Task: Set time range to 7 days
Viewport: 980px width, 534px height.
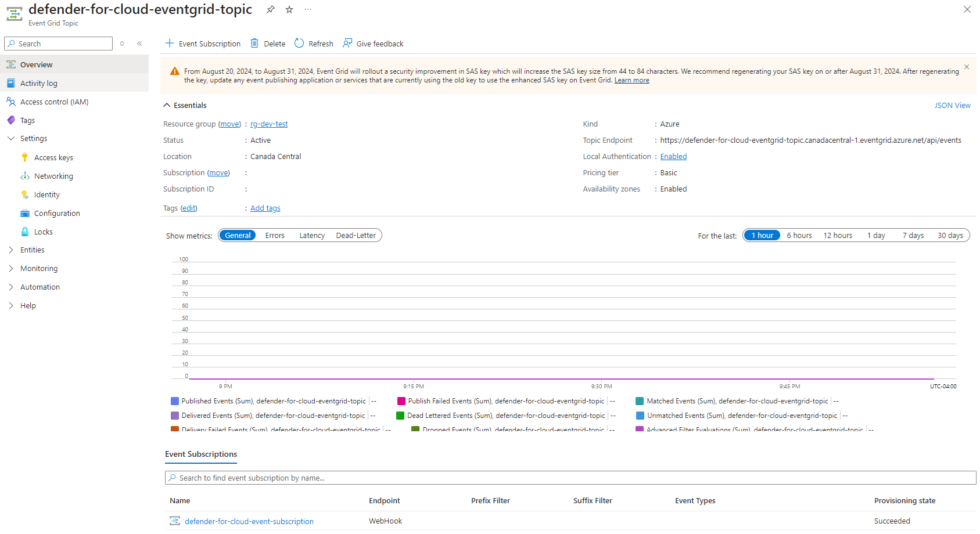Action: tap(913, 235)
